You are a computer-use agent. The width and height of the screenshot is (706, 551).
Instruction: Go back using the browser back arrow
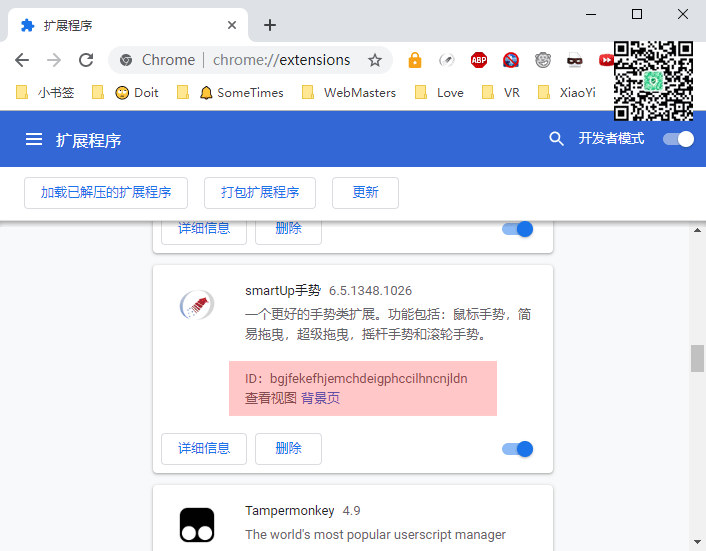point(22,60)
